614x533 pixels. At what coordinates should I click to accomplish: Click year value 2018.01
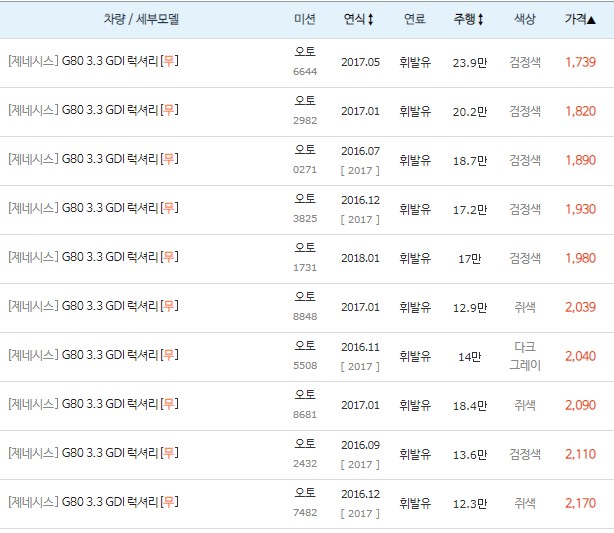coord(360,258)
